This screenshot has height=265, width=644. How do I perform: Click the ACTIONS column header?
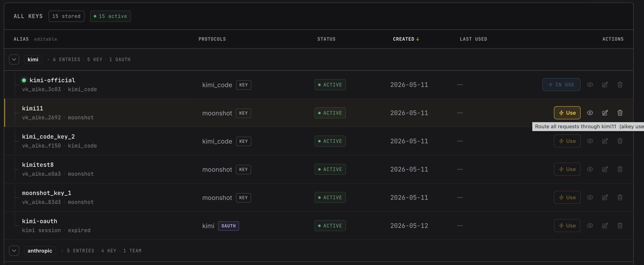[x=613, y=39]
